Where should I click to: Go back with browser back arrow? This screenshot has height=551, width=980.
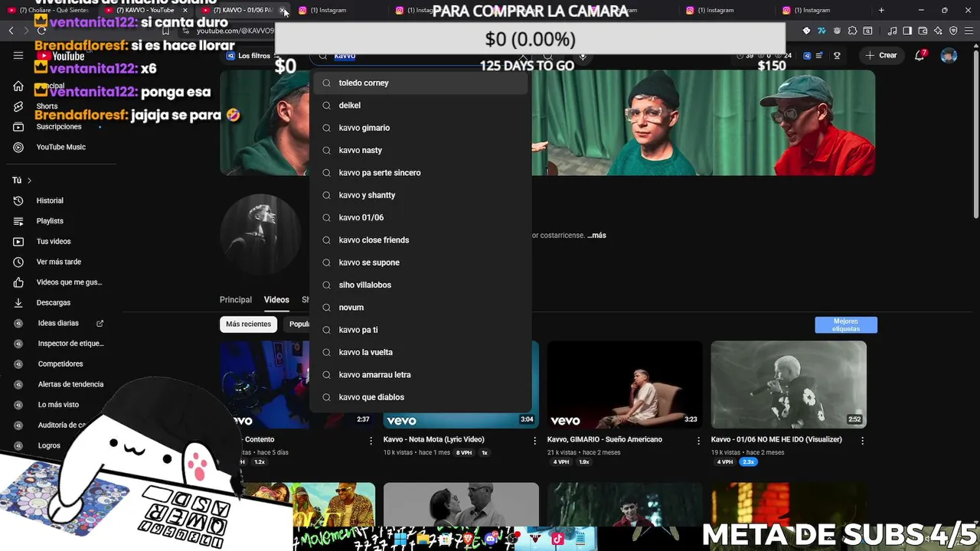point(11,31)
